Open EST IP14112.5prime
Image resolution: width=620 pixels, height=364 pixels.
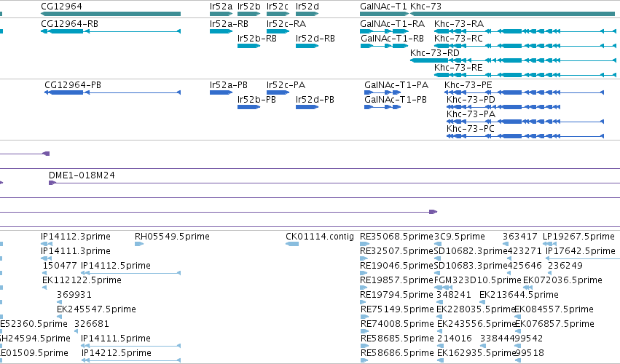click(115, 266)
